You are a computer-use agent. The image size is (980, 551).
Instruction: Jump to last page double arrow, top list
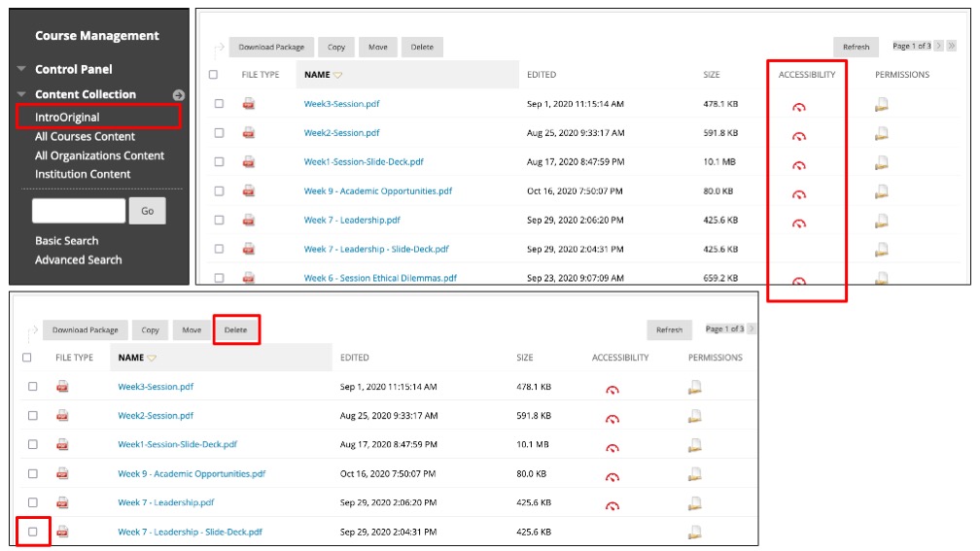(951, 46)
